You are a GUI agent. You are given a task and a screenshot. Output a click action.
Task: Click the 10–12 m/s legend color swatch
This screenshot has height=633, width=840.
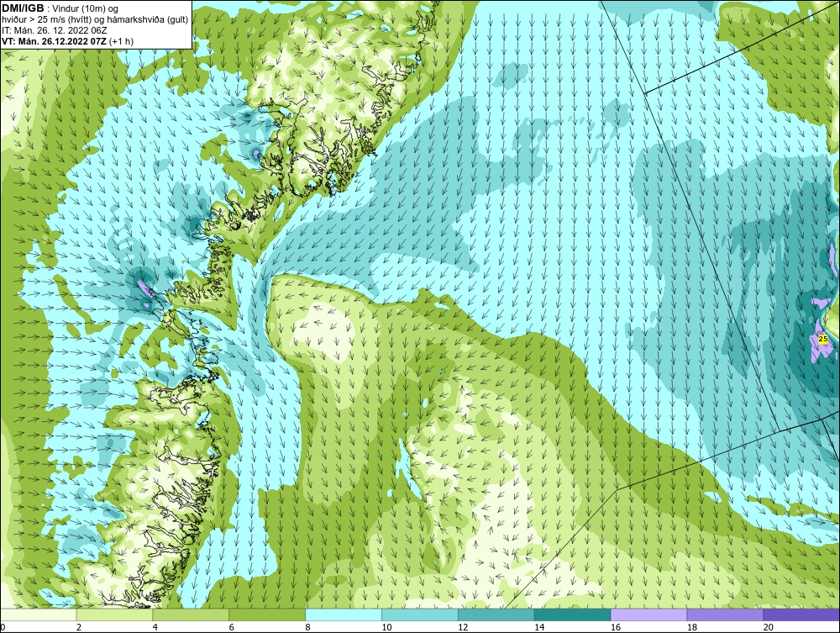point(420,615)
